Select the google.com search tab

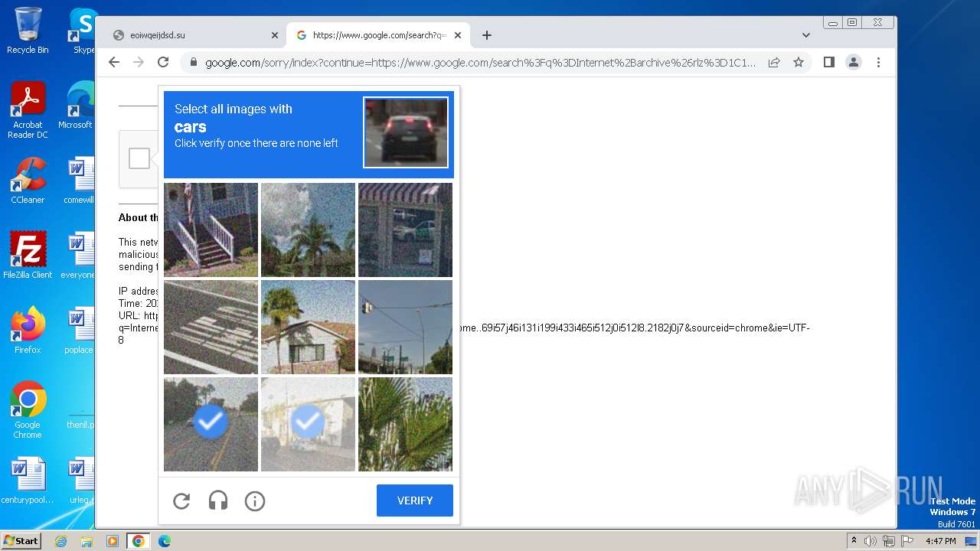378,35
